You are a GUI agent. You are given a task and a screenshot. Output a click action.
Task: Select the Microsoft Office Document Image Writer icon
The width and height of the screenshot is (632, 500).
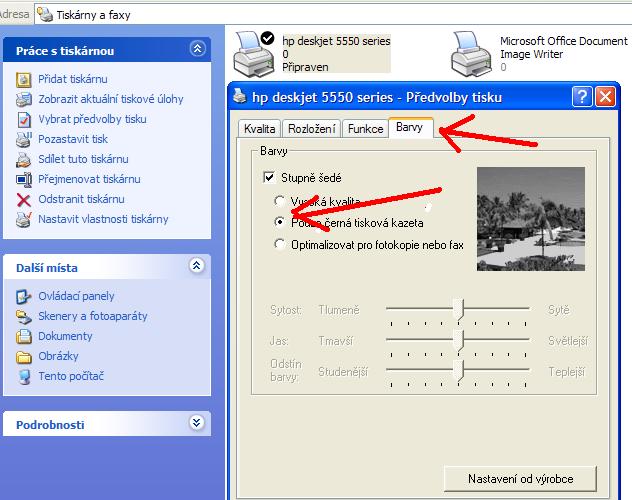pyautogui.click(x=472, y=54)
